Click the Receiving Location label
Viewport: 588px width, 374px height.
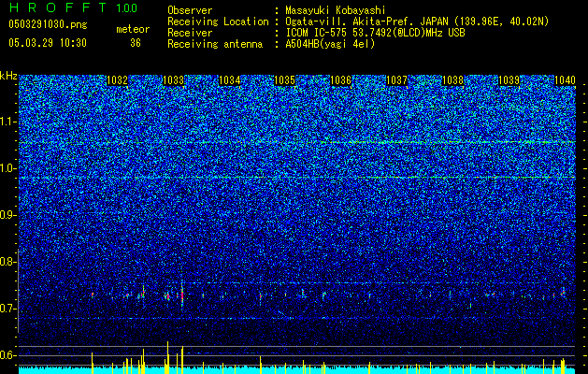pos(218,22)
